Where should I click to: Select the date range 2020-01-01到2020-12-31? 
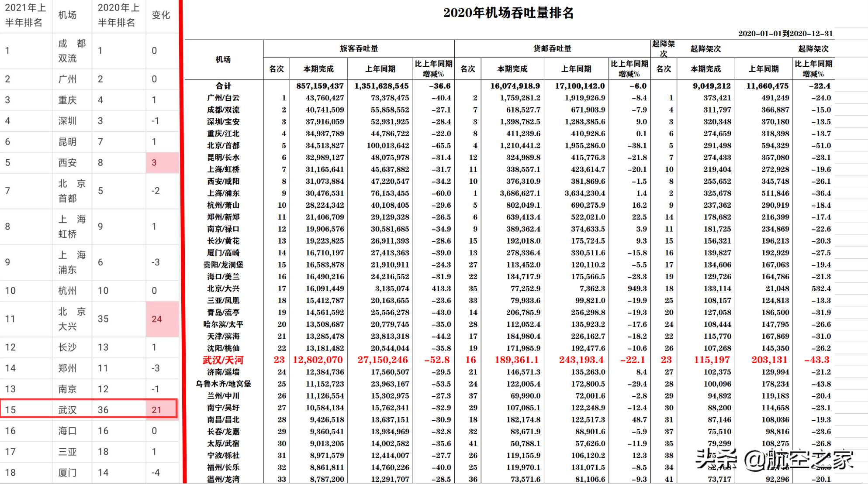(785, 34)
